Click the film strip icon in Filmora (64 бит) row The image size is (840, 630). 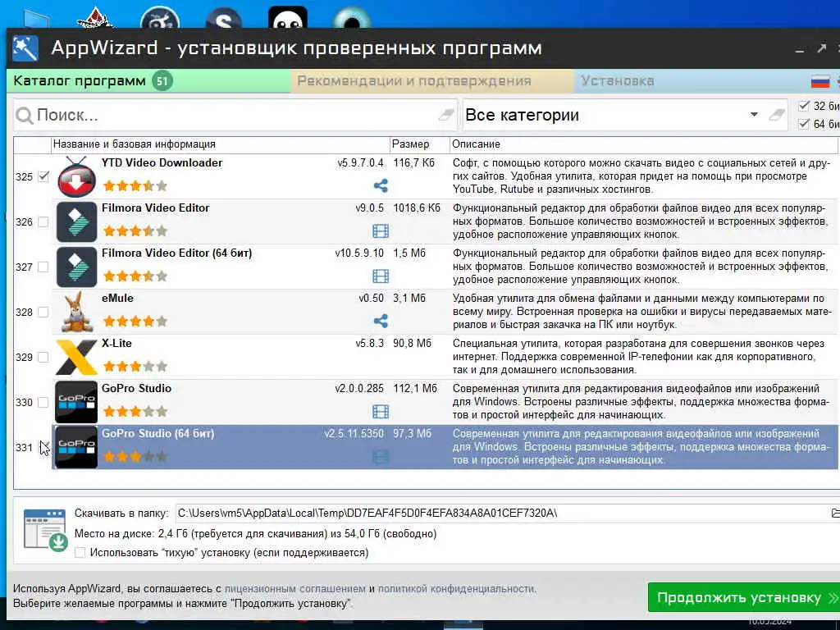381,276
